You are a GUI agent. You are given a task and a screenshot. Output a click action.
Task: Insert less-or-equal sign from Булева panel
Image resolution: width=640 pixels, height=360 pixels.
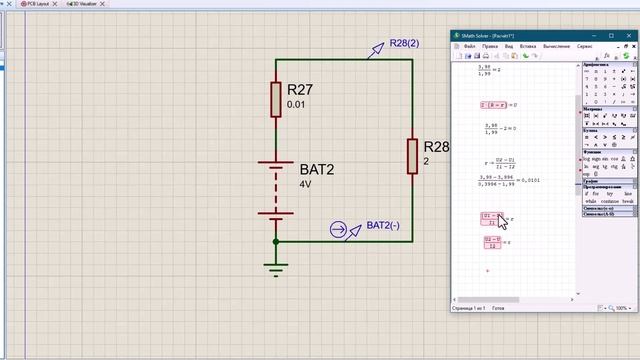pos(614,137)
